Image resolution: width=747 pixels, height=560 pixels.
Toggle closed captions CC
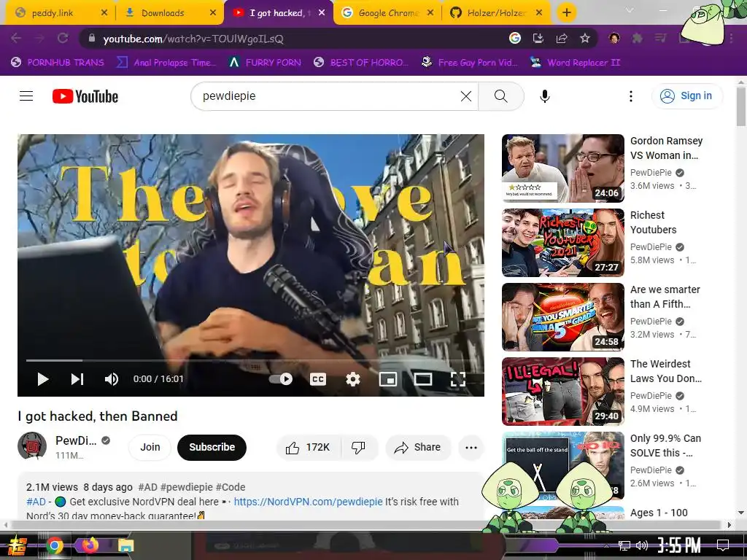click(318, 379)
